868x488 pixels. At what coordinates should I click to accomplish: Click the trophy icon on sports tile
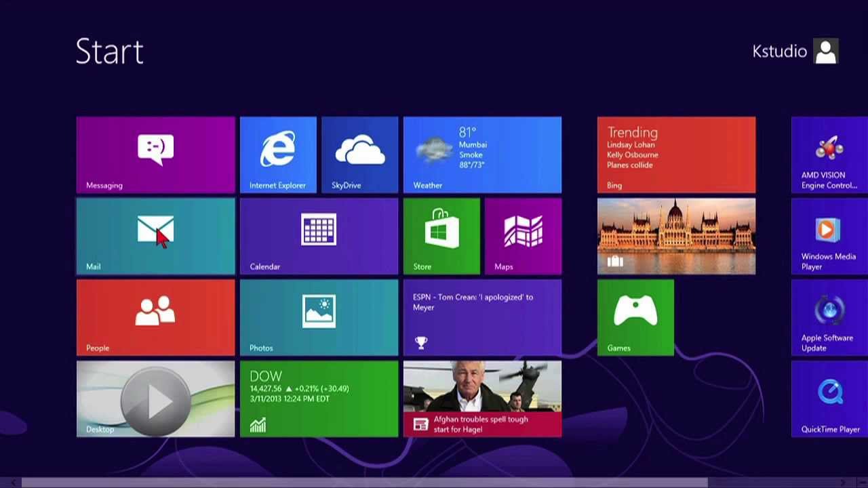421,343
